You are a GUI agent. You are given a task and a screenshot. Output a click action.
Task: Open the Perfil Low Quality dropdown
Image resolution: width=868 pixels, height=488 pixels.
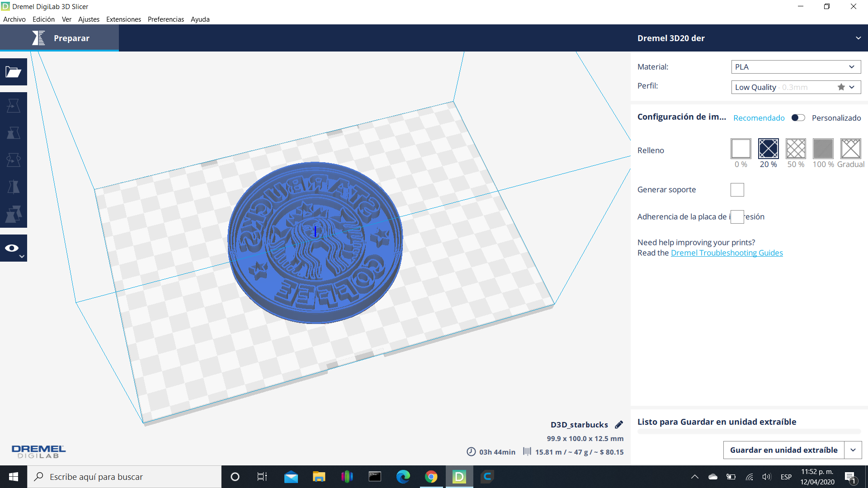(x=796, y=87)
